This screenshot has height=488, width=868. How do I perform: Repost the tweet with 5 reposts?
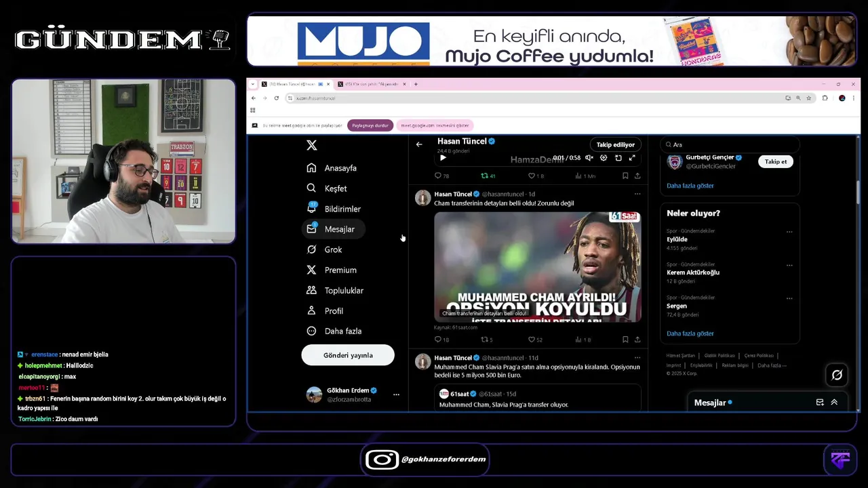[x=487, y=340]
